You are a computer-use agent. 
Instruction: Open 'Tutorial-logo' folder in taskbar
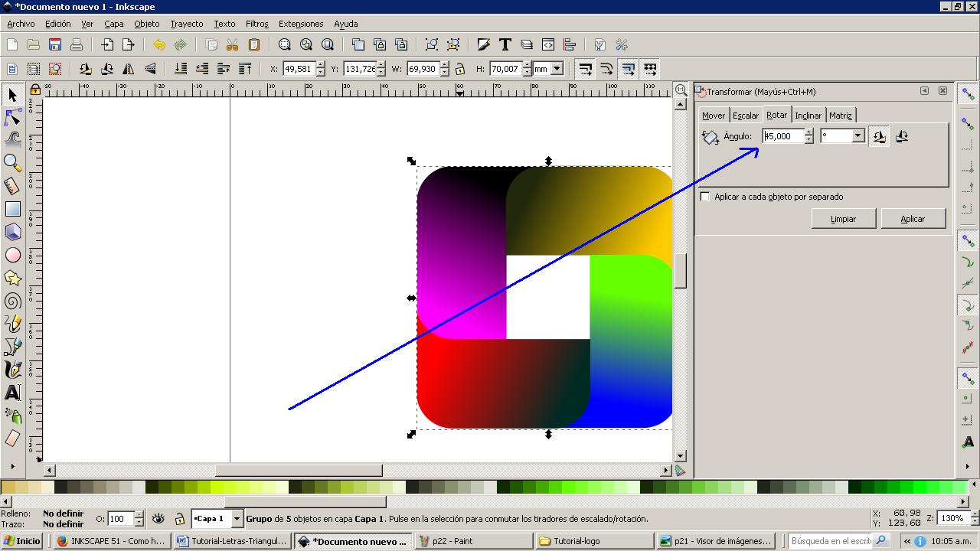click(x=595, y=540)
